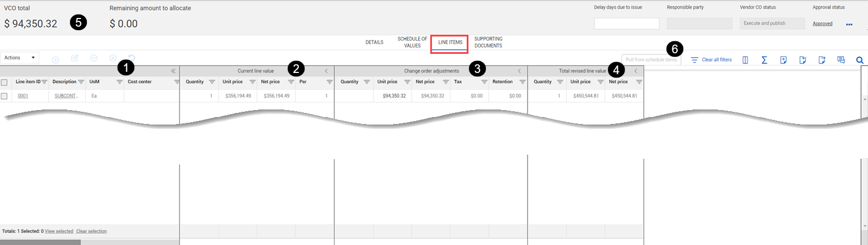Filter Unit price under Current line value
The height and width of the screenshot is (245, 868).
[252, 82]
